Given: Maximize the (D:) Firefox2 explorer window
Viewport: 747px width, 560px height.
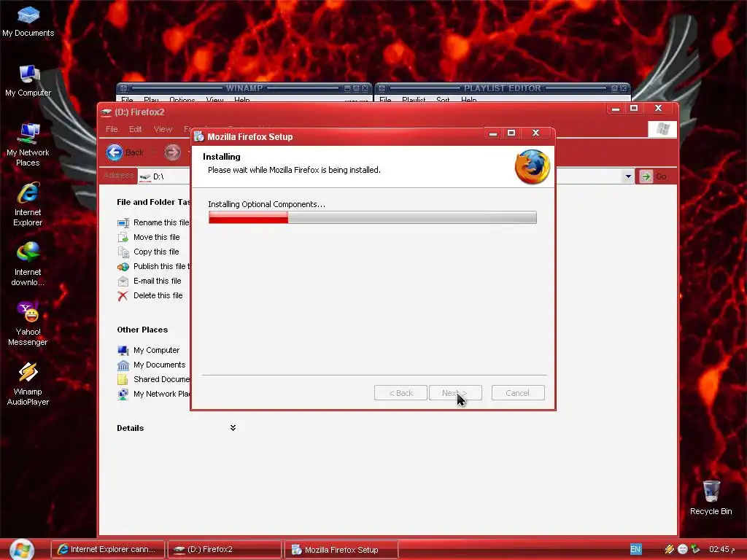Looking at the screenshot, I should (x=634, y=109).
